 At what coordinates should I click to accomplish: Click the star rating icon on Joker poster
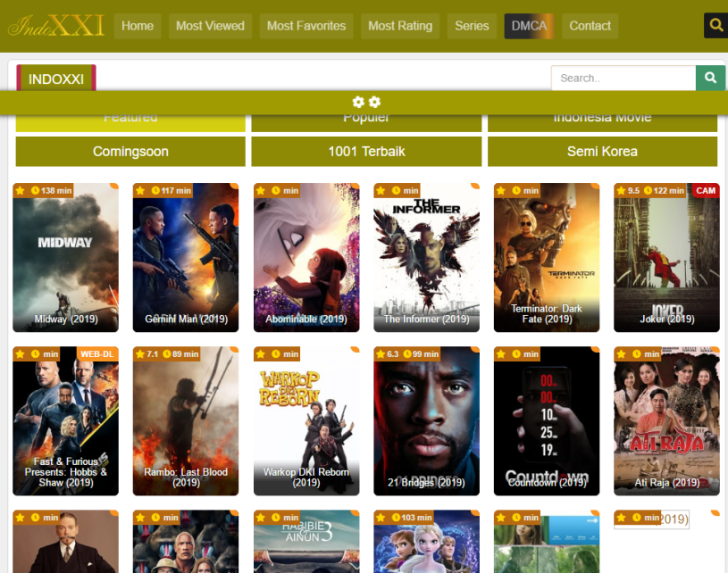[x=621, y=190]
